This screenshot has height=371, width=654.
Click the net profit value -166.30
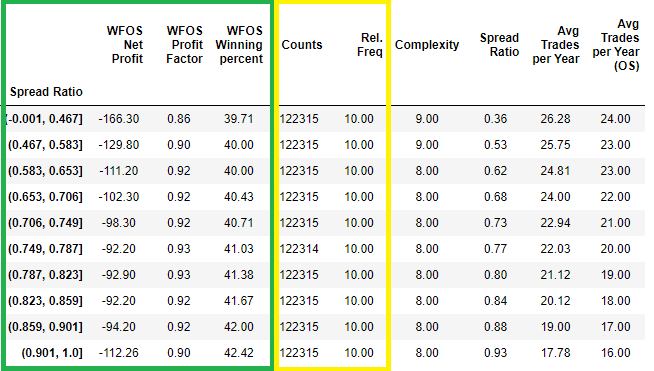118,119
